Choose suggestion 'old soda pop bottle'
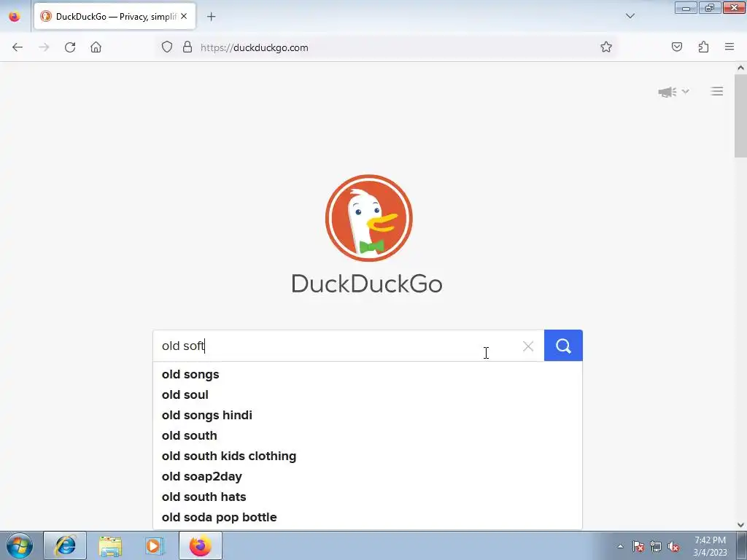 pyautogui.click(x=368, y=518)
